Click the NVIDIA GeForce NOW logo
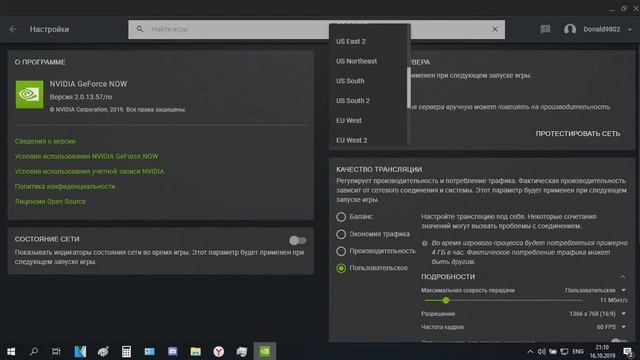Viewport: 640px width, 360px height. coord(29,94)
